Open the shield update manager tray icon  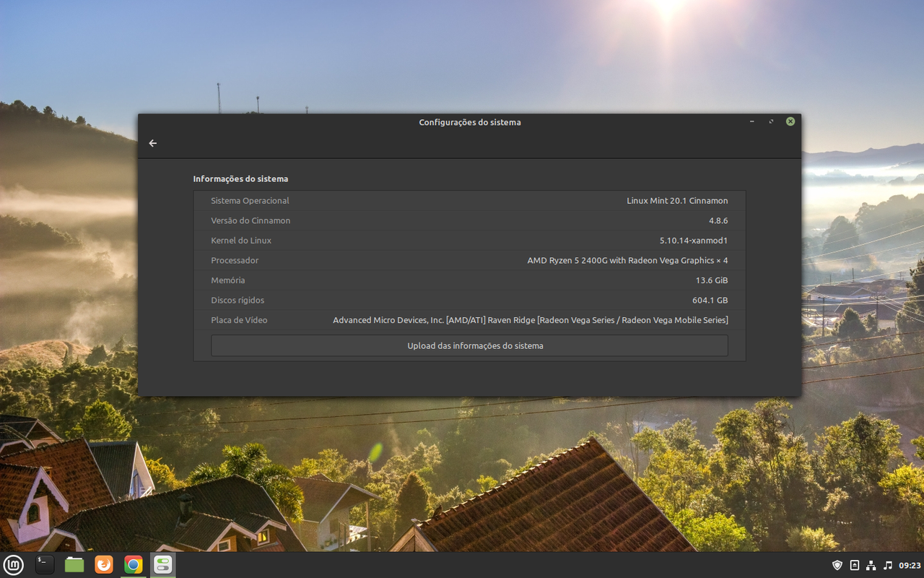tap(837, 565)
